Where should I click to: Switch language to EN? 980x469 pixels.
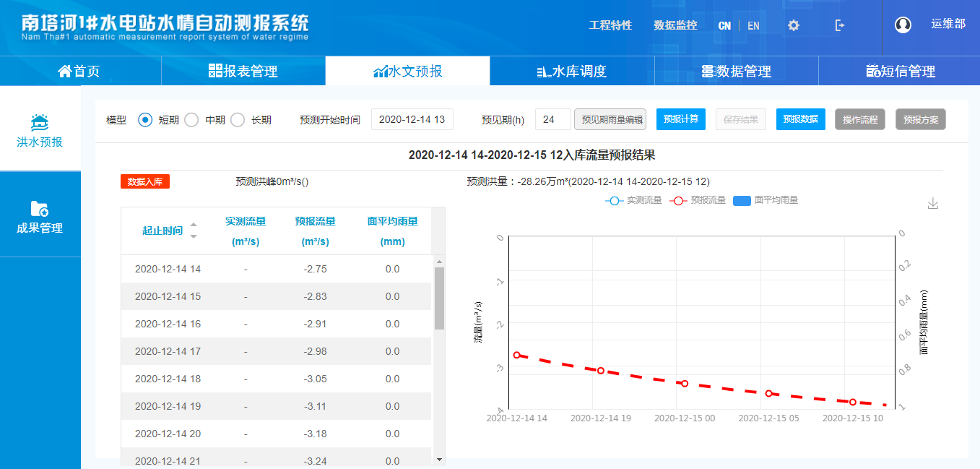753,25
